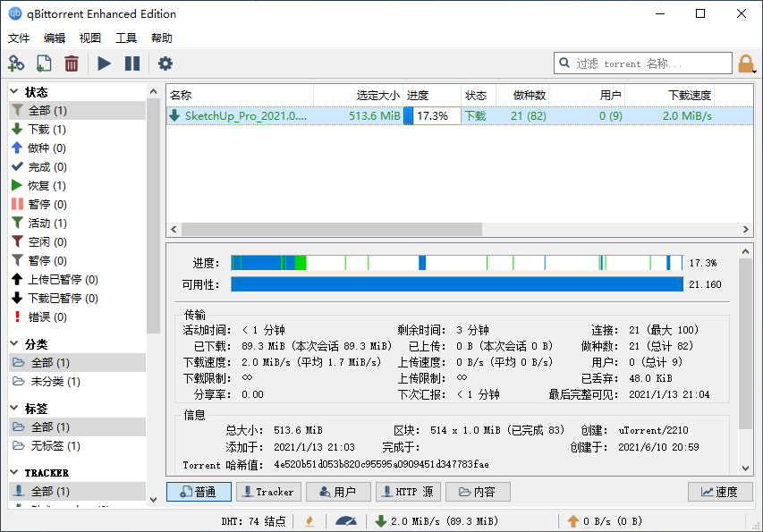763x532 pixels.
Task: Sort by 选定大小 column header
Action: pyautogui.click(x=359, y=96)
